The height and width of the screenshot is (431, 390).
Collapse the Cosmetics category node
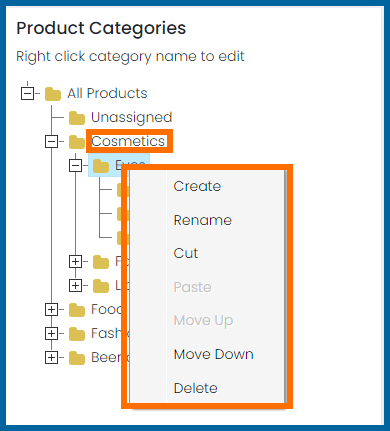tap(51, 142)
